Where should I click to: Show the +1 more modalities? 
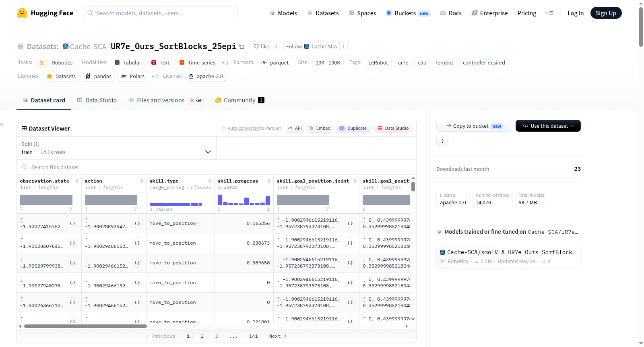click(225, 62)
